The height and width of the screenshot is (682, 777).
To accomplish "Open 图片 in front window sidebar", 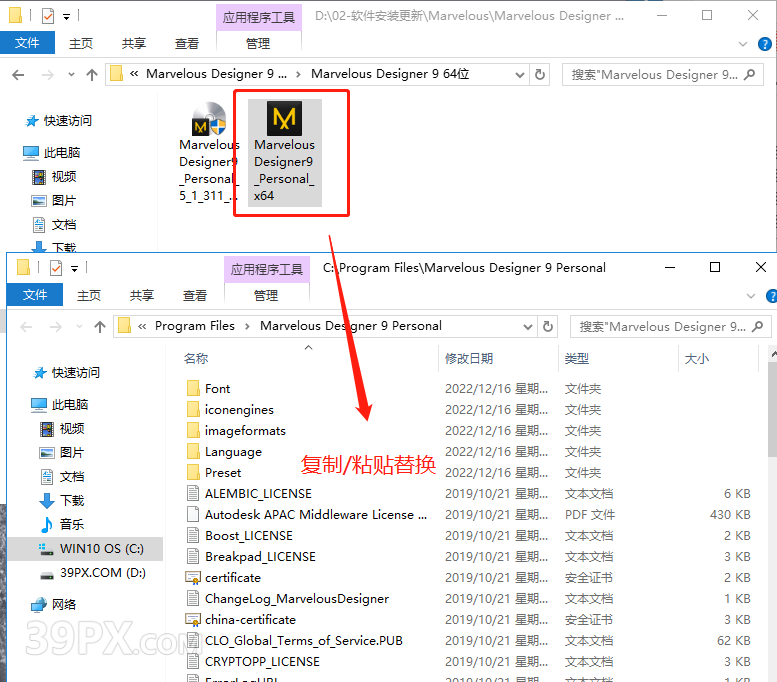I will 62,453.
